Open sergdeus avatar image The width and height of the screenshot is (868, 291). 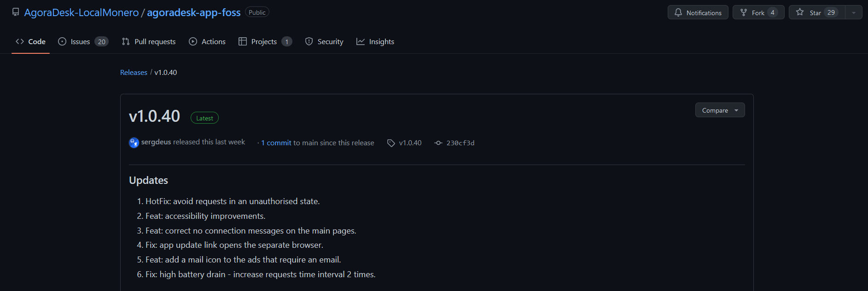134,143
